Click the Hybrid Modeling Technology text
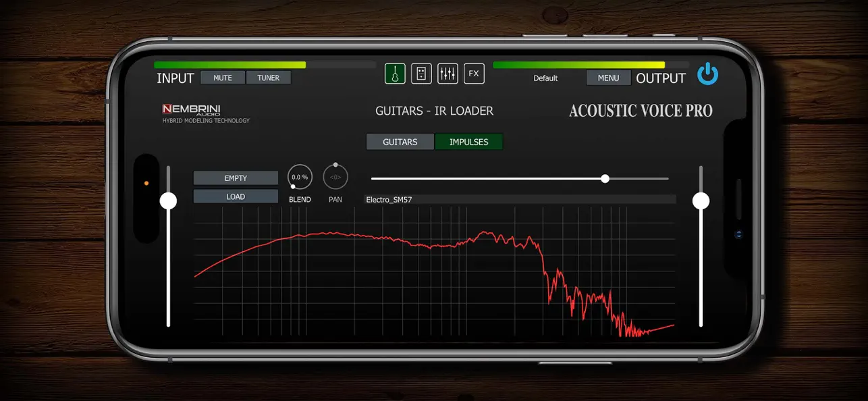This screenshot has height=401, width=868. click(x=206, y=121)
